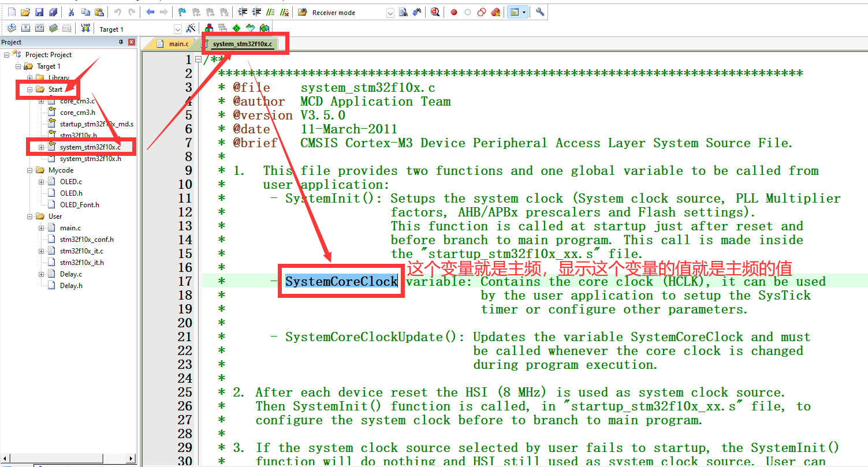Insert a breakpoint with red dot

point(454,12)
